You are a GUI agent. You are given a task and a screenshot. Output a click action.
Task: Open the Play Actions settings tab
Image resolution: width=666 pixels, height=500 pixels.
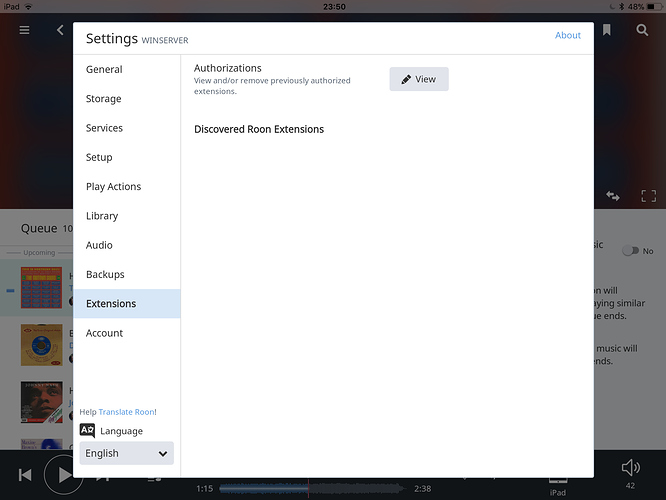pos(127,186)
